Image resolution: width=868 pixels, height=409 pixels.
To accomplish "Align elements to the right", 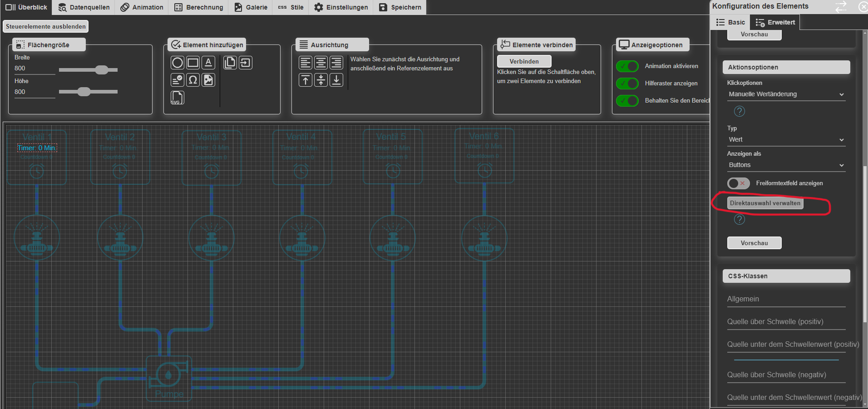I will point(336,63).
